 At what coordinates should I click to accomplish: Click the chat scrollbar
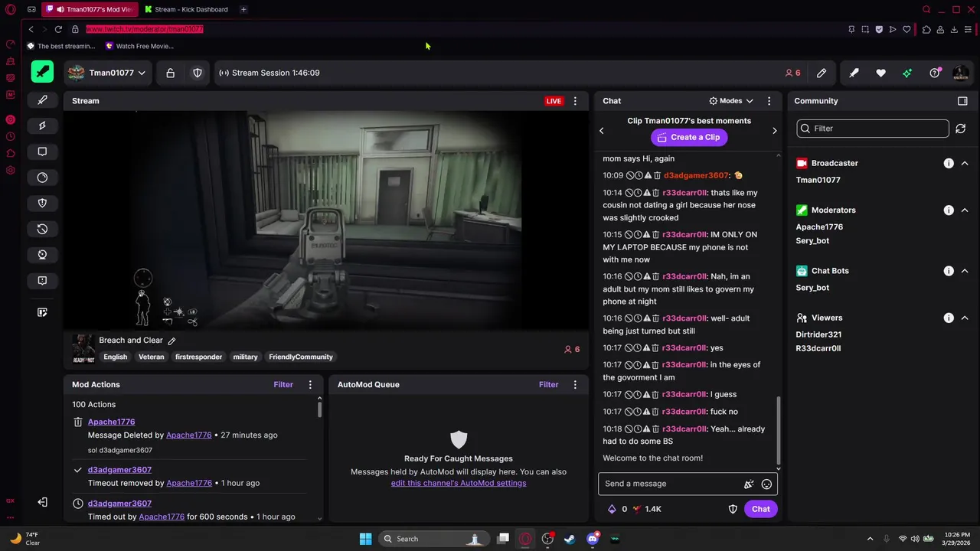tap(779, 431)
